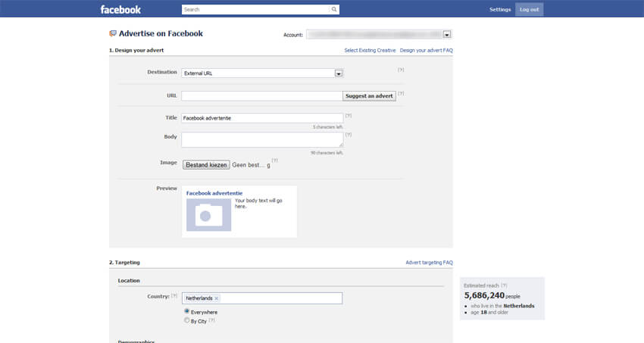The height and width of the screenshot is (343, 644).
Task: Click 'age 18 and older' bullet
Action: (x=489, y=313)
